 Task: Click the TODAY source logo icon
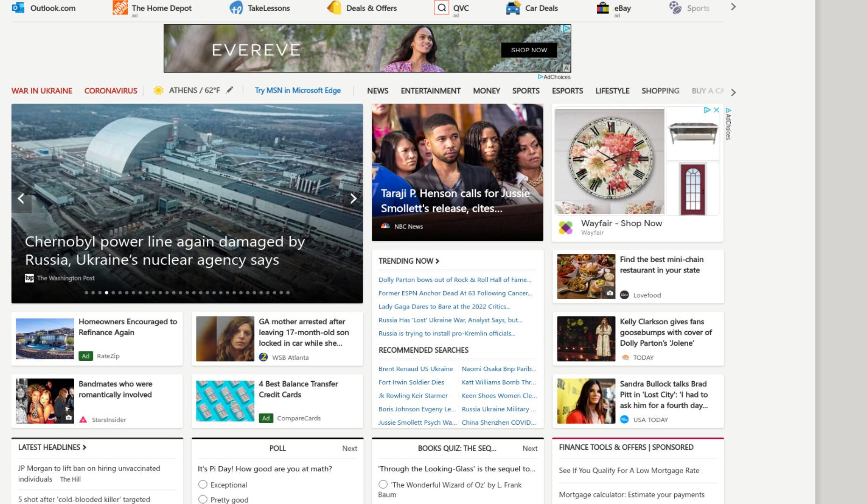pos(625,357)
